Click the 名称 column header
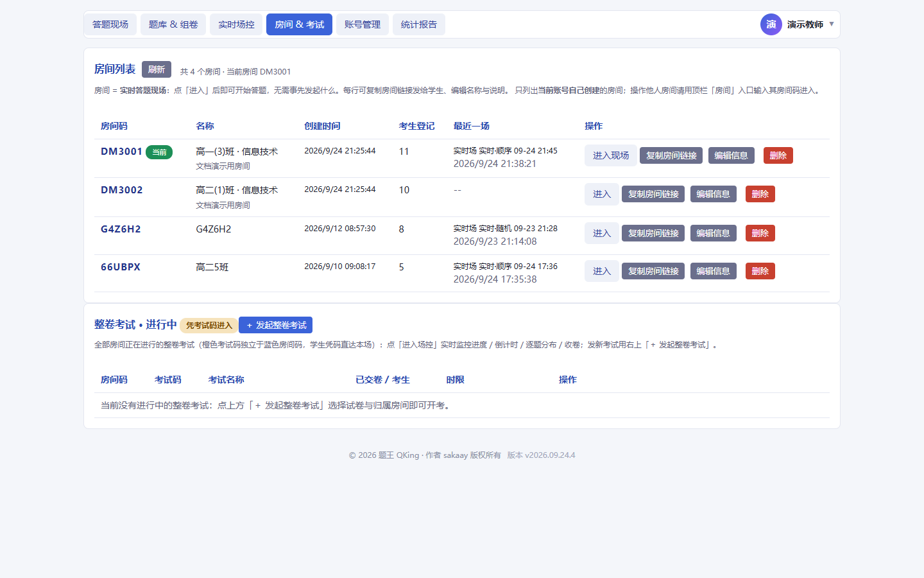 click(x=205, y=126)
